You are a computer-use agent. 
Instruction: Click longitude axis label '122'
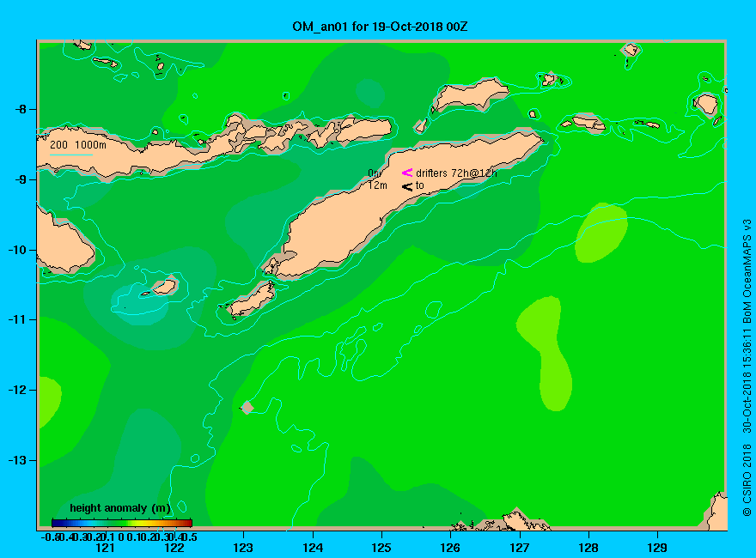[x=174, y=548]
